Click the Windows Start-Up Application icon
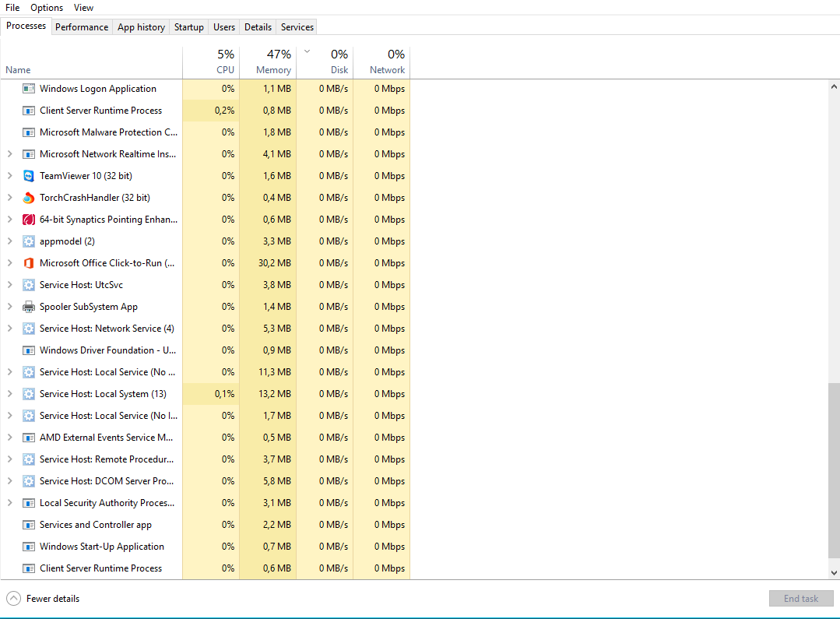Image resolution: width=840 pixels, height=619 pixels. (x=28, y=547)
